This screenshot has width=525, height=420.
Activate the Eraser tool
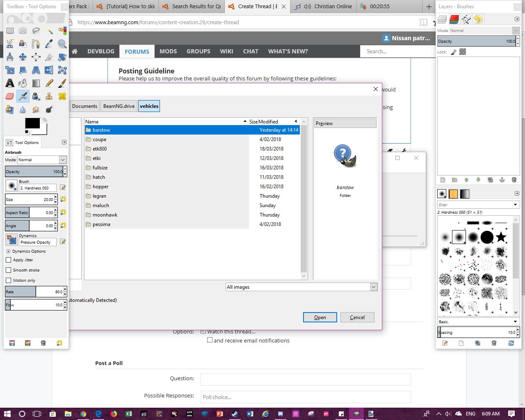(10, 96)
